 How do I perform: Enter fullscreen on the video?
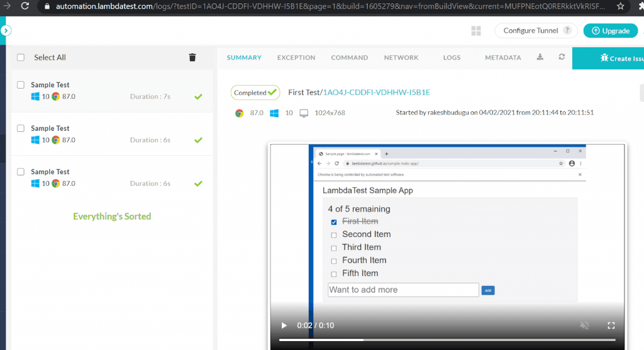point(611,325)
